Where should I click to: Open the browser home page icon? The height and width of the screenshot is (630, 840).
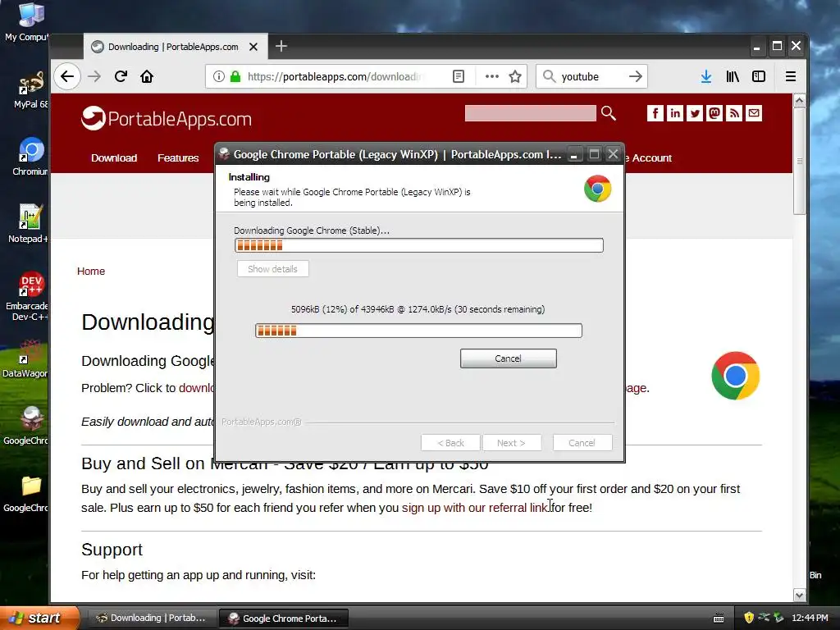coord(147,76)
